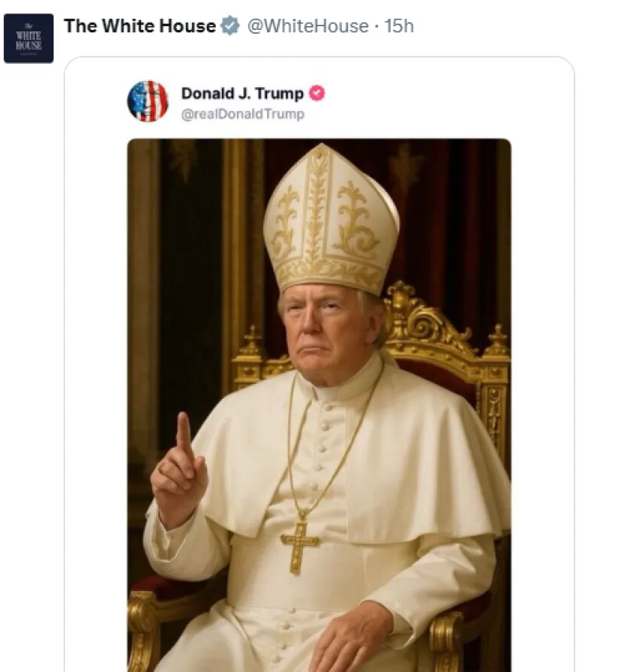The image size is (630, 672).
Task: Click the gray verified badge beside The White House
Action: (230, 26)
